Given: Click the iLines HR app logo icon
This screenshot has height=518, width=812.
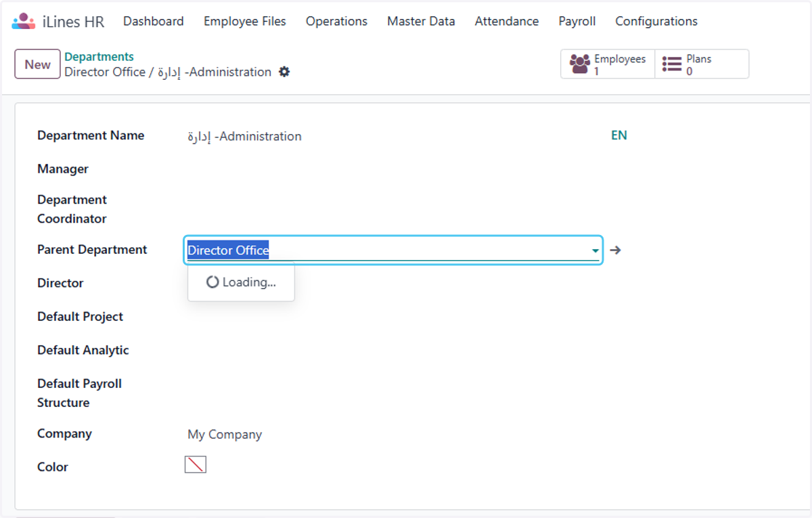Looking at the screenshot, I should (x=24, y=21).
